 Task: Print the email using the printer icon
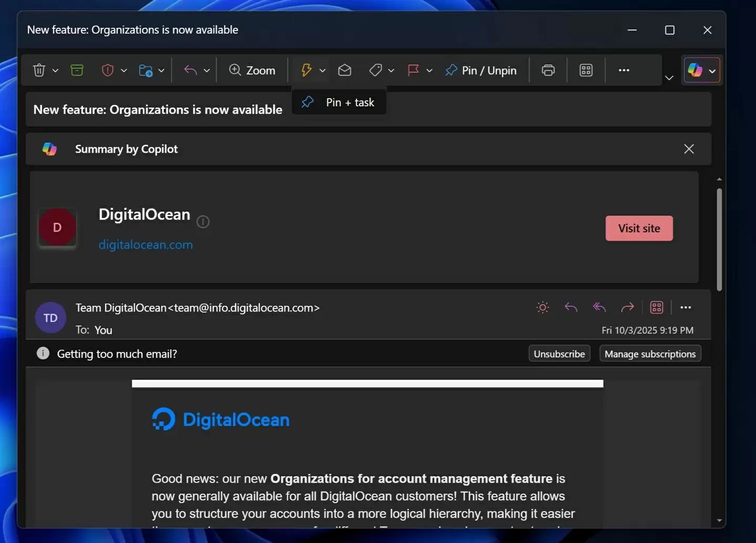[x=548, y=70]
